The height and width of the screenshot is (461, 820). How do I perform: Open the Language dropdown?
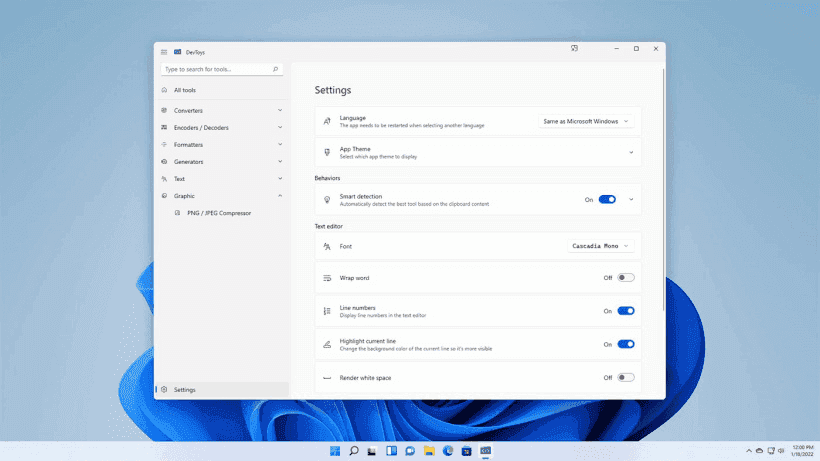pos(586,121)
